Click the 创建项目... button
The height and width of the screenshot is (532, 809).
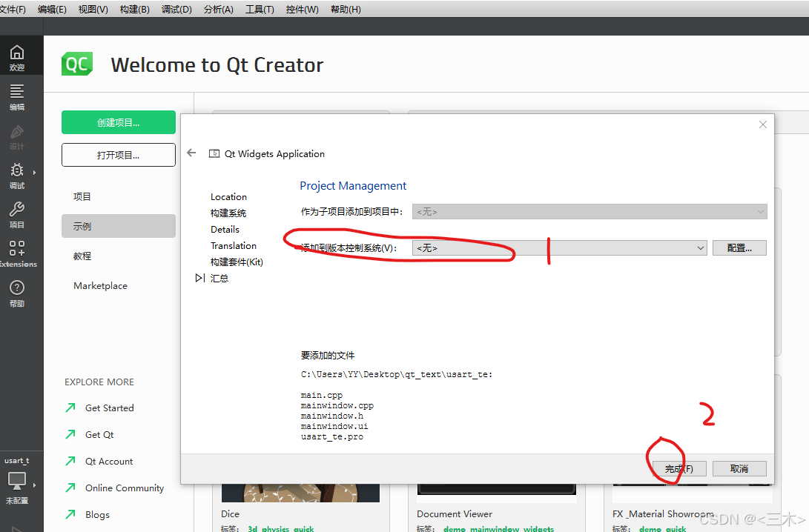pyautogui.click(x=118, y=122)
